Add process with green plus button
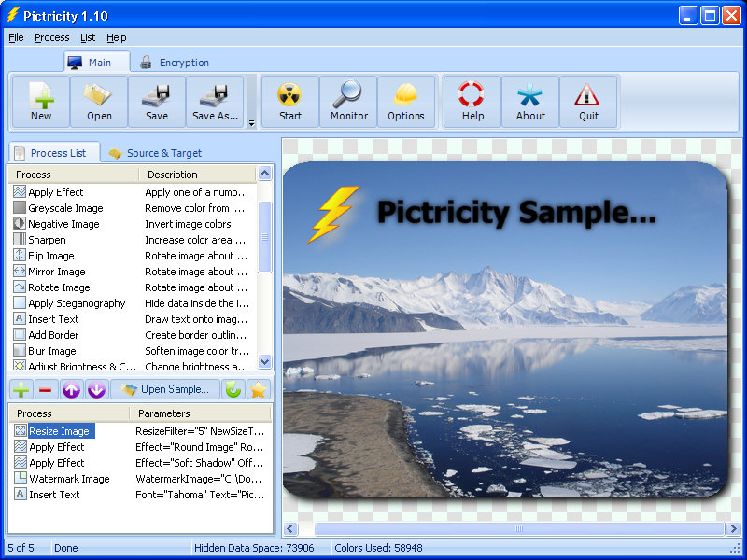The image size is (747, 560). click(21, 389)
